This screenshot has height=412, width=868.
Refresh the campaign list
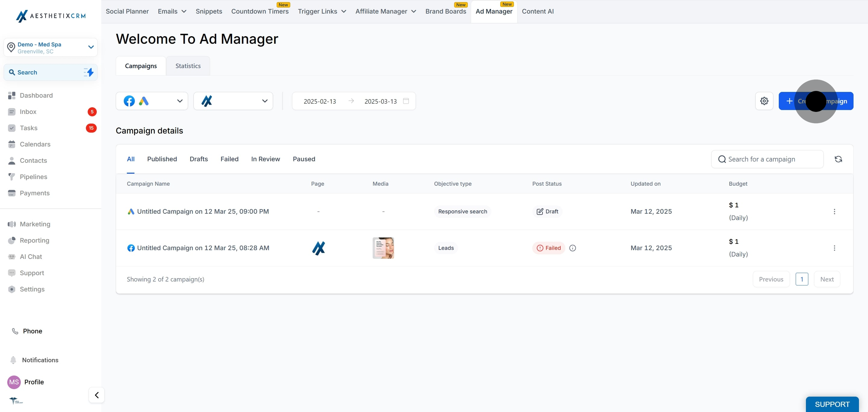click(x=838, y=159)
